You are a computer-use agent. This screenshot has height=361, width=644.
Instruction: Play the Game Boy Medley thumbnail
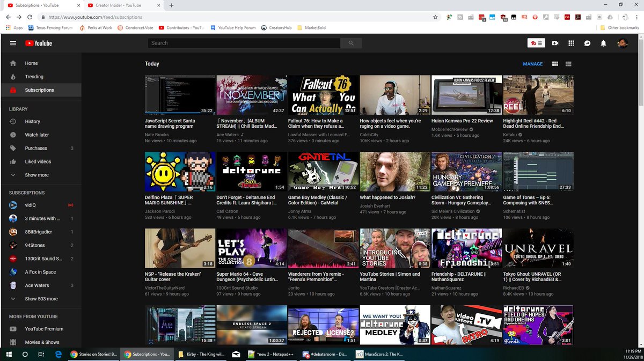(x=324, y=172)
